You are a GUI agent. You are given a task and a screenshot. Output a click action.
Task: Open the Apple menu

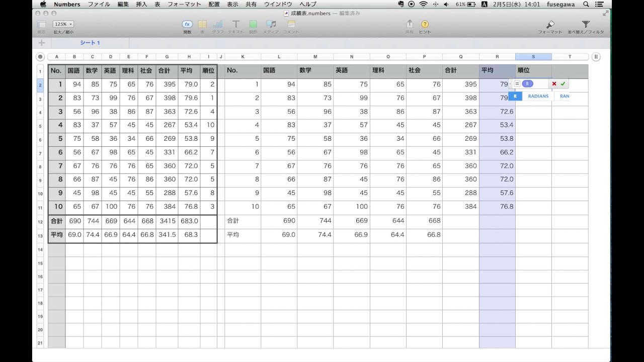[x=42, y=4]
